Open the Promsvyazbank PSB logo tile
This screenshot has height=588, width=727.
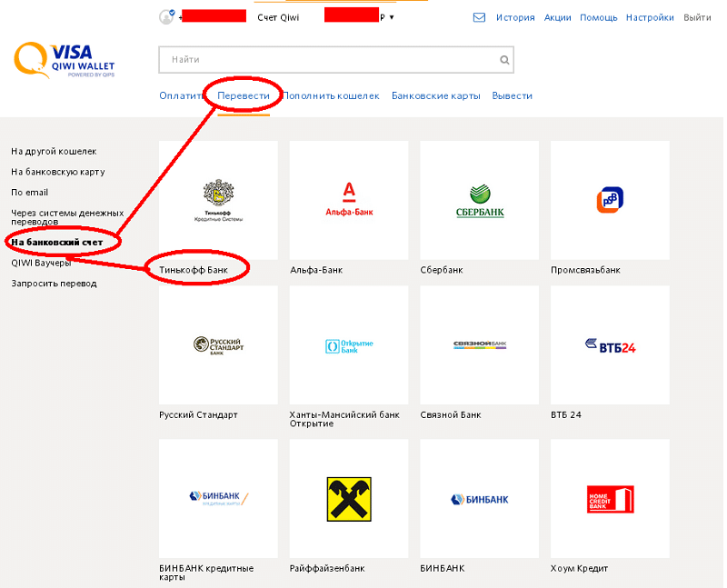(610, 200)
